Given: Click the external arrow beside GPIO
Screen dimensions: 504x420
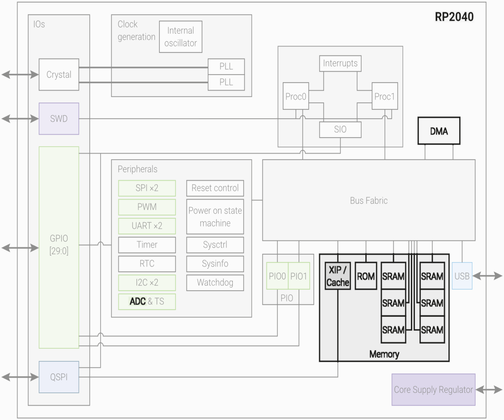Looking at the screenshot, I should (20, 248).
